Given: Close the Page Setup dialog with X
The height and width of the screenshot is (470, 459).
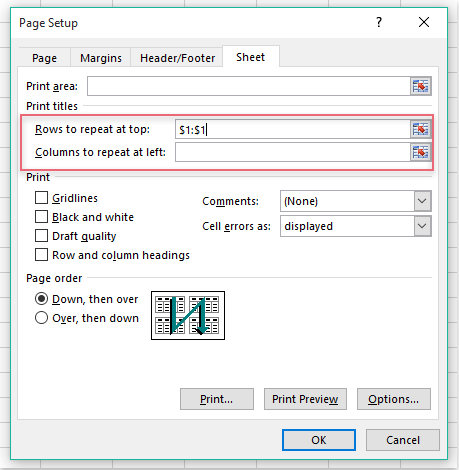Looking at the screenshot, I should [424, 22].
